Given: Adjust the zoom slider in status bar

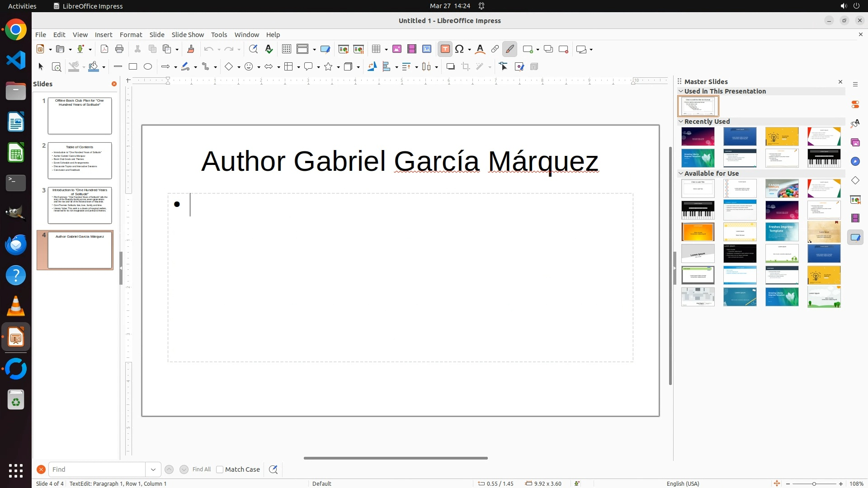Looking at the screenshot, I should coord(814,484).
